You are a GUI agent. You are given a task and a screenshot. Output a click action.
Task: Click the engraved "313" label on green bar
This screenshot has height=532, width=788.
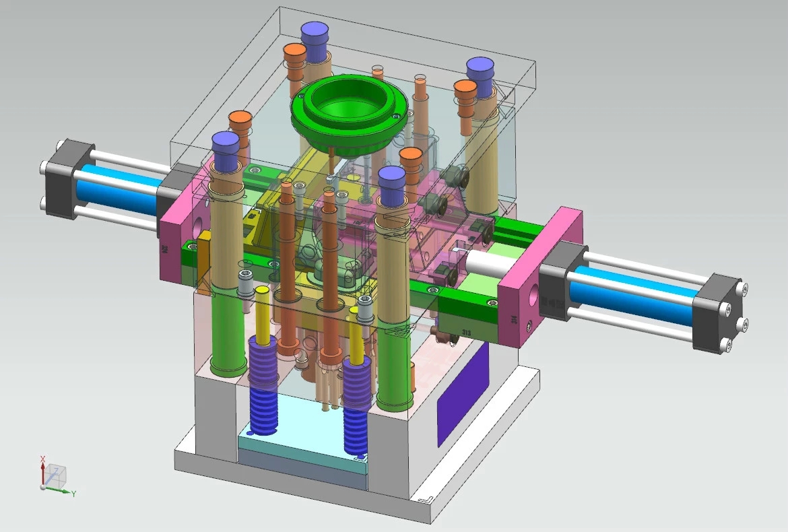(x=466, y=332)
